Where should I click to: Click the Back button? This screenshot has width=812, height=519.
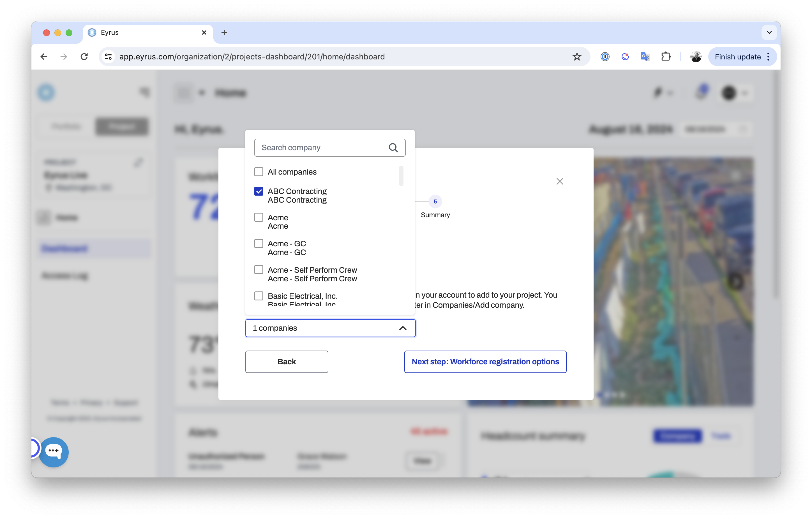coord(287,362)
